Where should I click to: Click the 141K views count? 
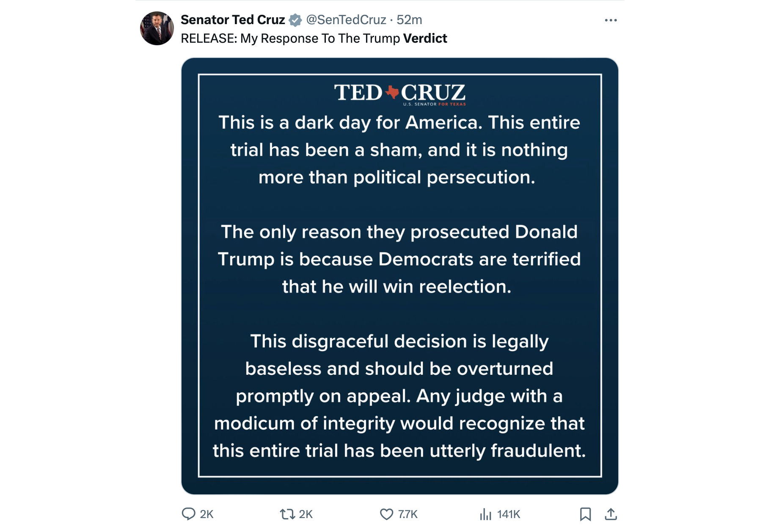coord(509,514)
